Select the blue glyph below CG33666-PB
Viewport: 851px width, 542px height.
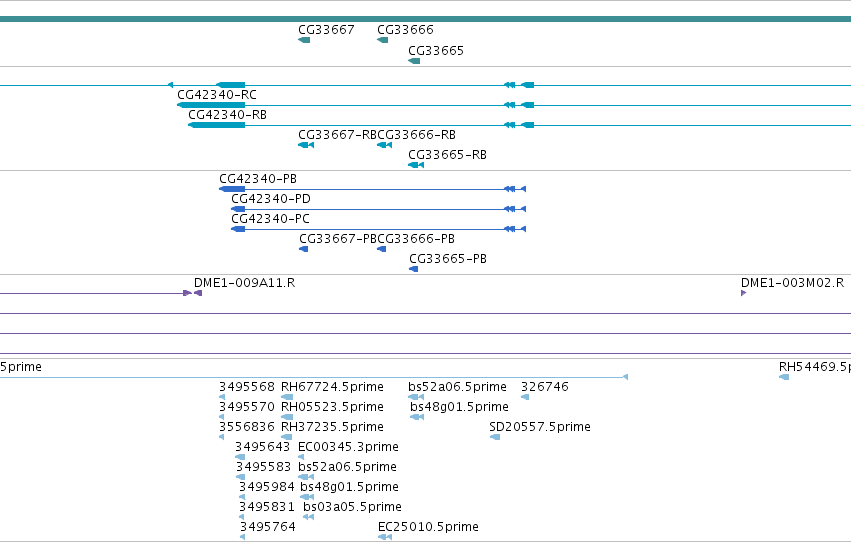[x=382, y=250]
